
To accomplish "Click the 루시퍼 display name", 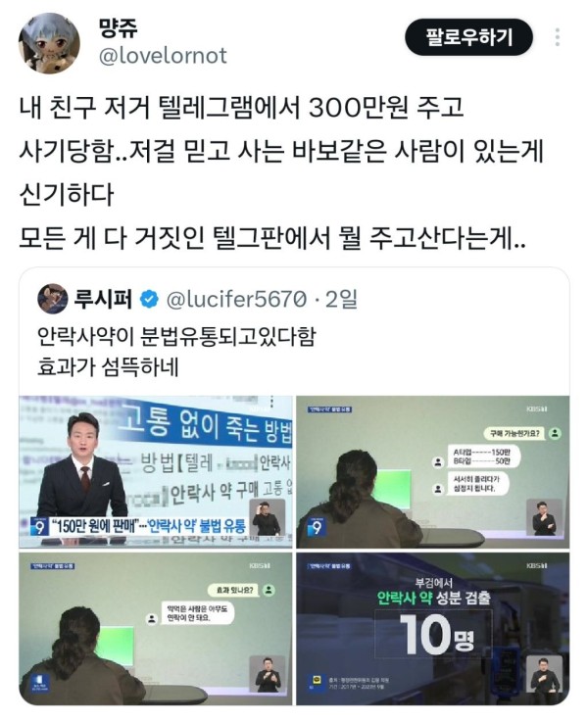I will point(104,300).
